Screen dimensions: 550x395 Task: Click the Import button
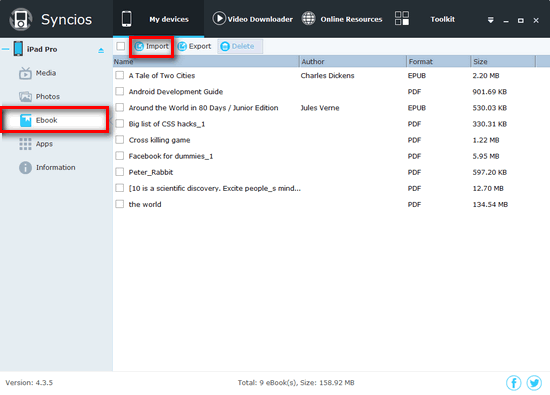pos(152,46)
